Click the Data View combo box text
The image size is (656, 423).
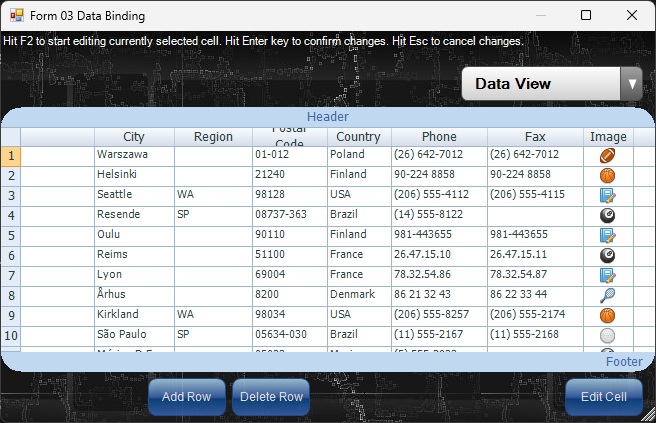(540, 84)
